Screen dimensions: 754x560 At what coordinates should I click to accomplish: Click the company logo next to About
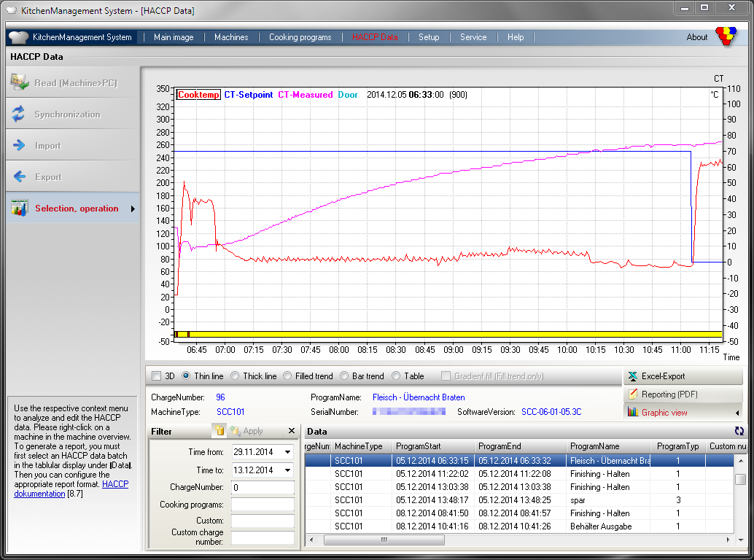(x=726, y=36)
